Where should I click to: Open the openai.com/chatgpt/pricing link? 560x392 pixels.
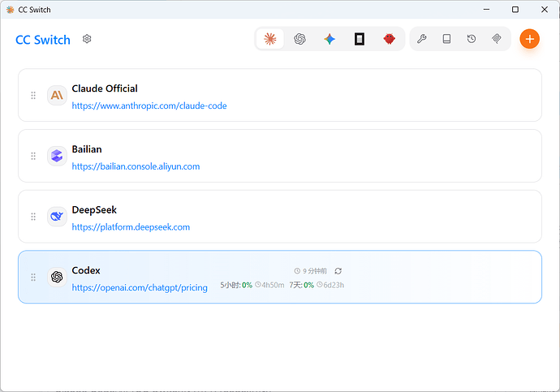(x=140, y=288)
